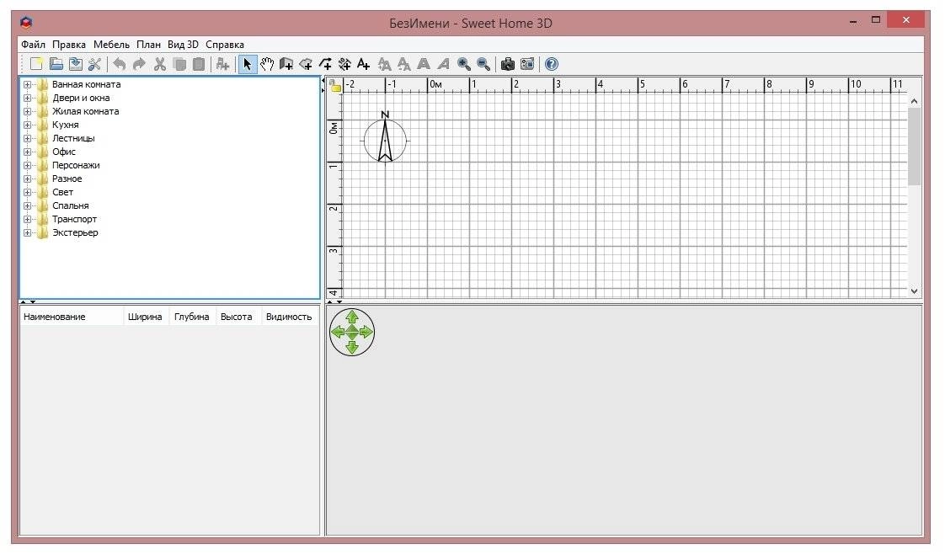Screen dimensions: 945x560
Task: Copy the selection using the Copy icon
Action: coord(179,64)
